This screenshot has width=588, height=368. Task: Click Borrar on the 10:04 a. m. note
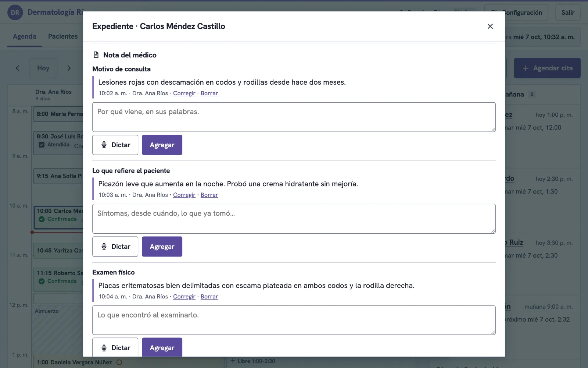(209, 296)
